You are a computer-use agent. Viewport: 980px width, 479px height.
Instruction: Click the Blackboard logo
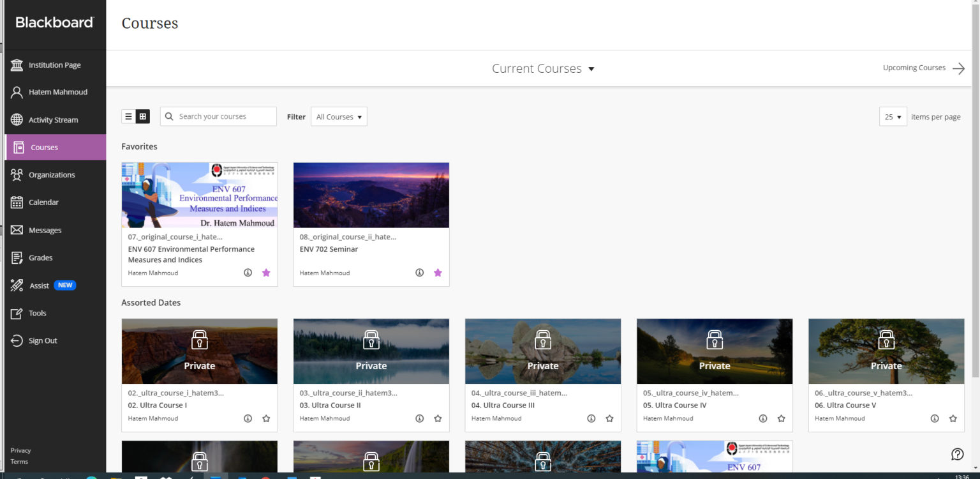pyautogui.click(x=55, y=22)
